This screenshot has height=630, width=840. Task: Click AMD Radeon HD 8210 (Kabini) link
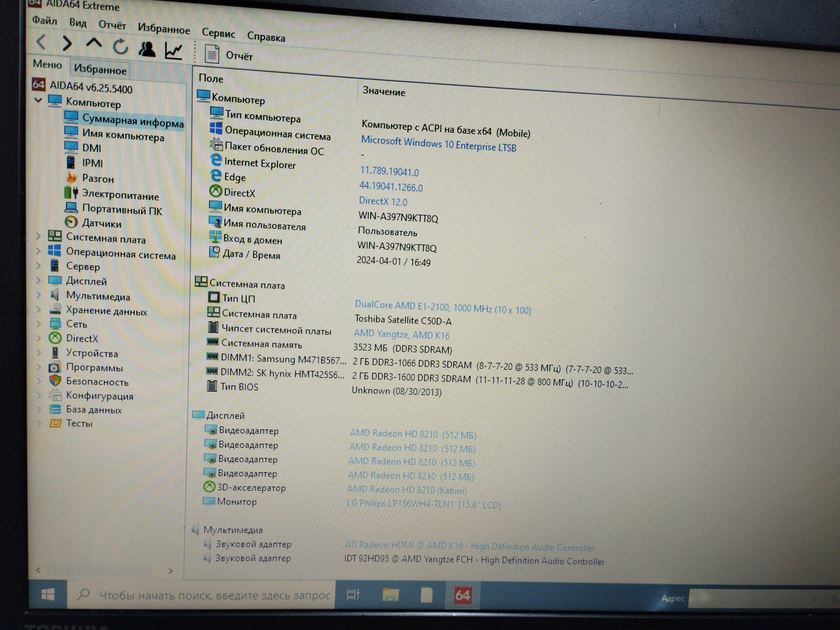pyautogui.click(x=407, y=490)
